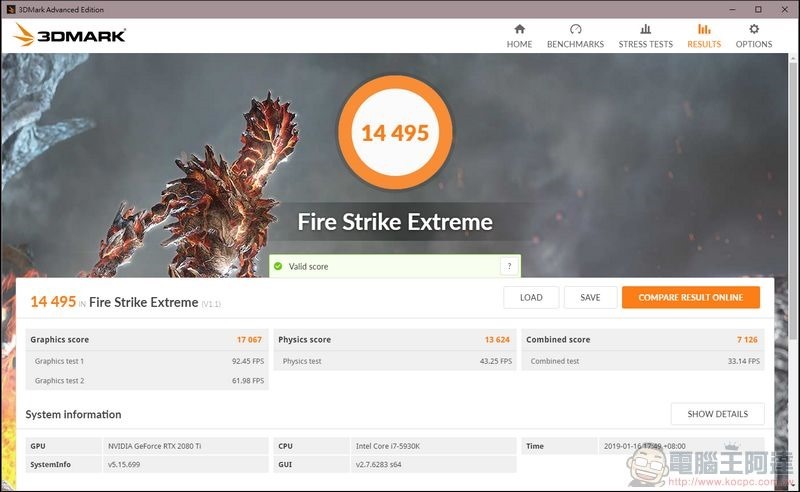Click the Time value 2019-01-16
The width and height of the screenshot is (800, 492).
coord(645,446)
